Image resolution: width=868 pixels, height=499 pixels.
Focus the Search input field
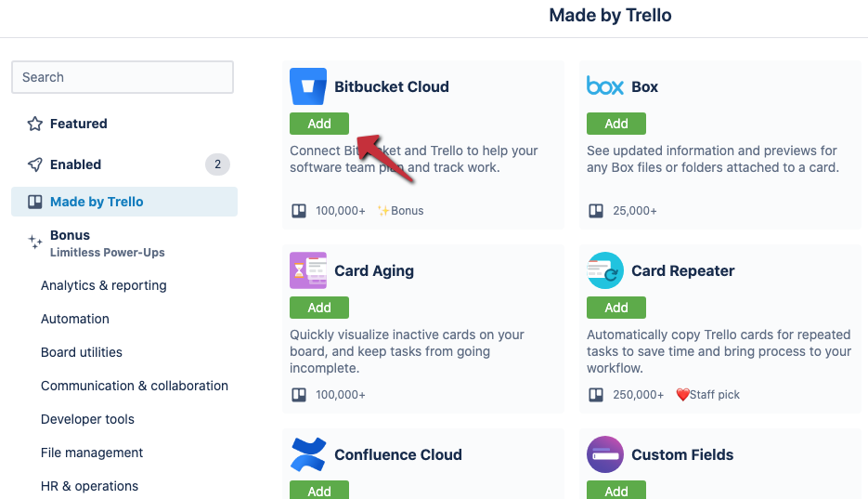(123, 77)
